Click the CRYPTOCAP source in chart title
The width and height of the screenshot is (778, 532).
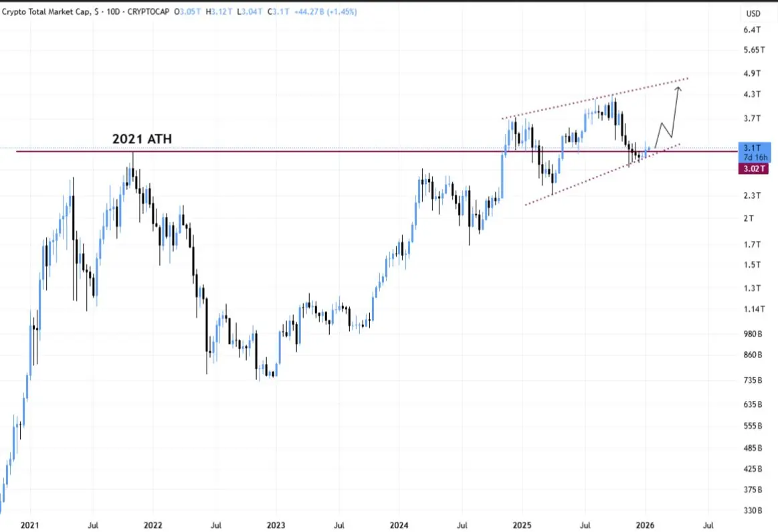148,11
